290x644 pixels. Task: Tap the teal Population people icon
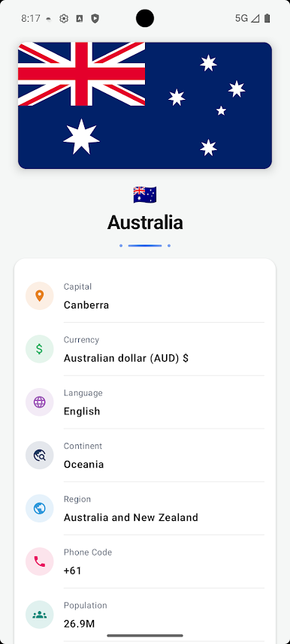pyautogui.click(x=40, y=615)
